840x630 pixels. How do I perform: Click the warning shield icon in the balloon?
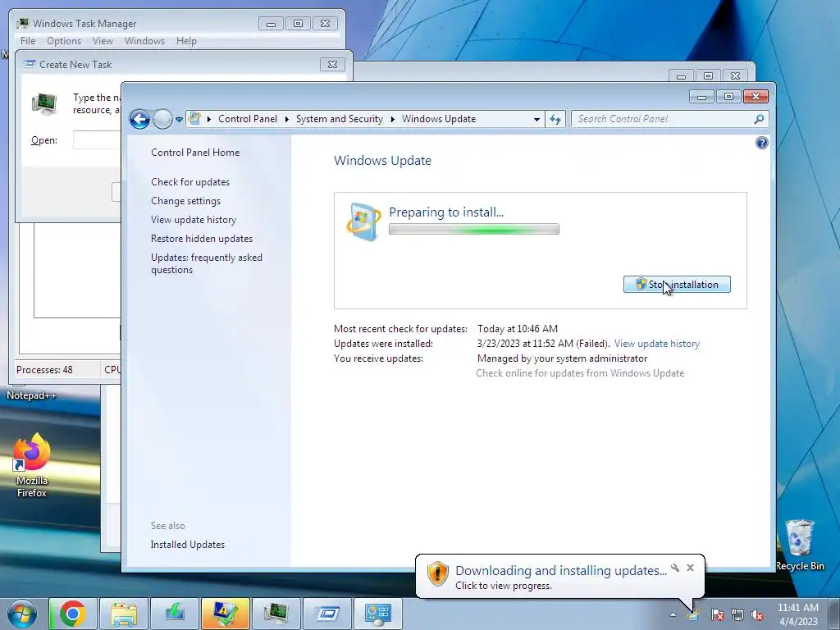(437, 573)
